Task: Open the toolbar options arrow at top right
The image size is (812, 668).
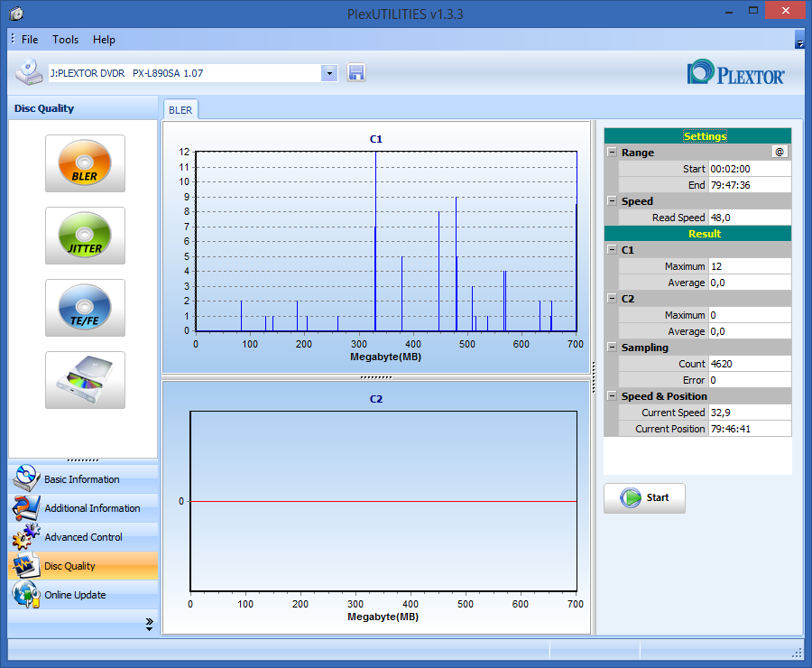Action: [x=799, y=40]
